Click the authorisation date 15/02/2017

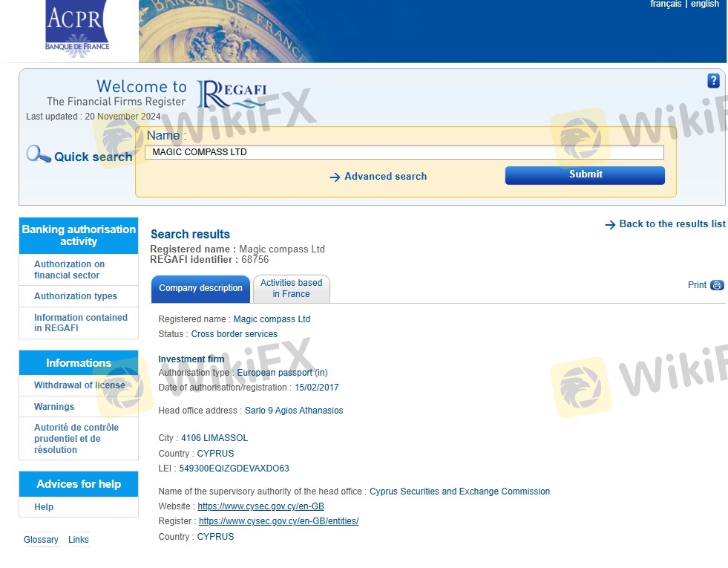[x=317, y=388]
